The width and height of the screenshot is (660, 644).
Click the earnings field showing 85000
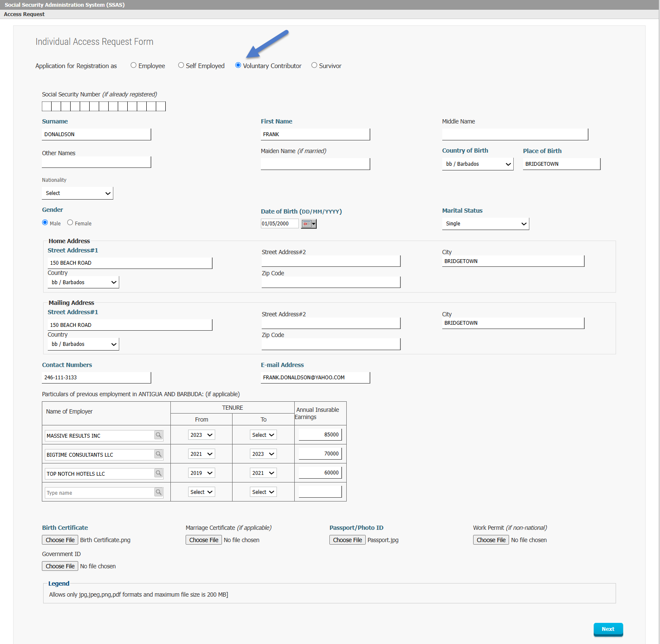point(320,435)
